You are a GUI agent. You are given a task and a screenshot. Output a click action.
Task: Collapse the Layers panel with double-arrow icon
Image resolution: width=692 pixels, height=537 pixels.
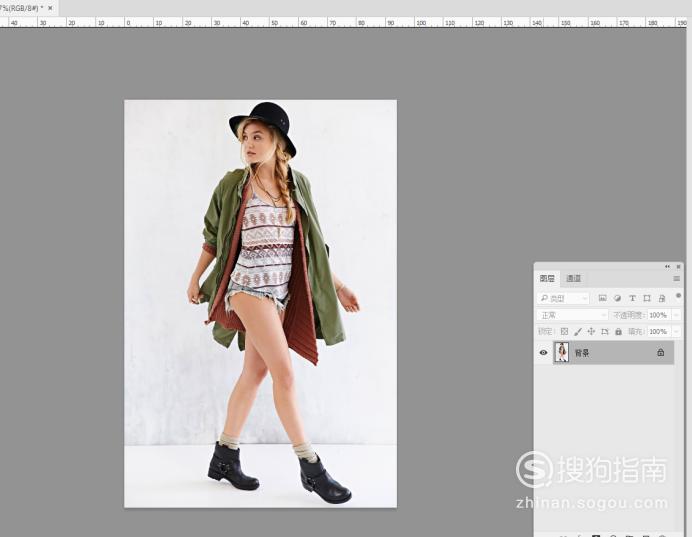pos(667,267)
